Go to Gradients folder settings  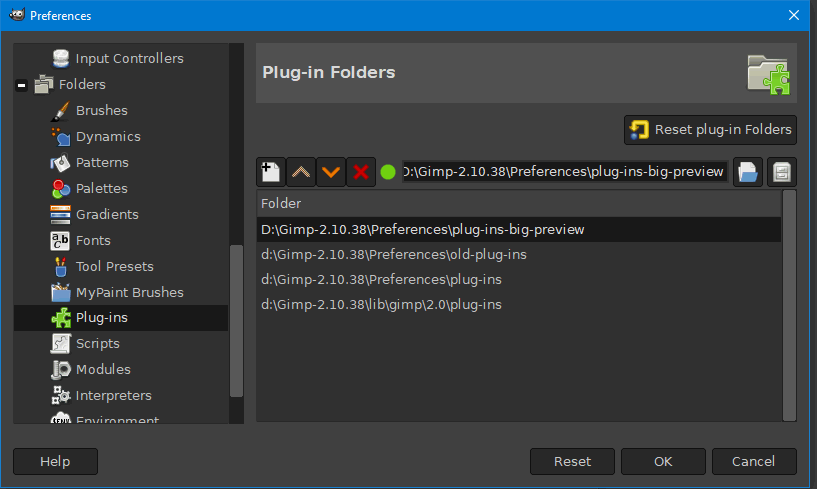(x=107, y=214)
